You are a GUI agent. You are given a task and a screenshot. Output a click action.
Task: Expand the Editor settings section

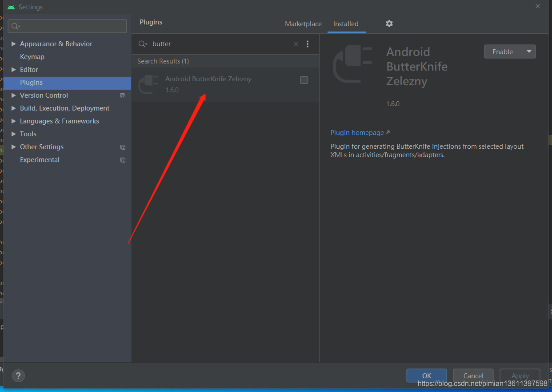coord(14,70)
